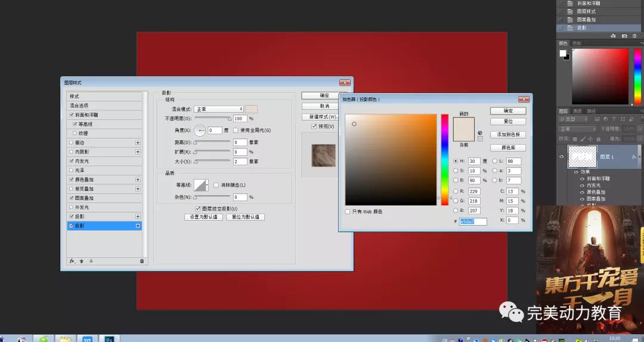Click plus icon next to 颜色叠加
644x342 pixels.
(x=138, y=180)
